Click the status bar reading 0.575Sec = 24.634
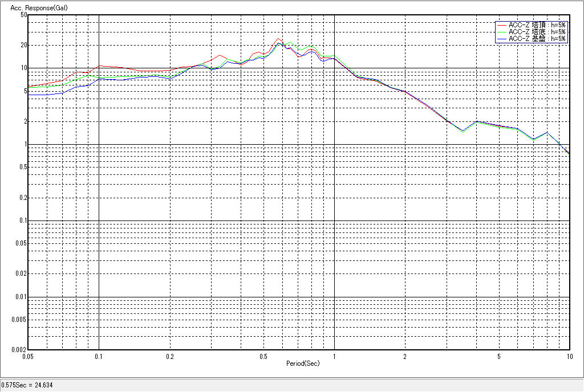 coord(27,386)
